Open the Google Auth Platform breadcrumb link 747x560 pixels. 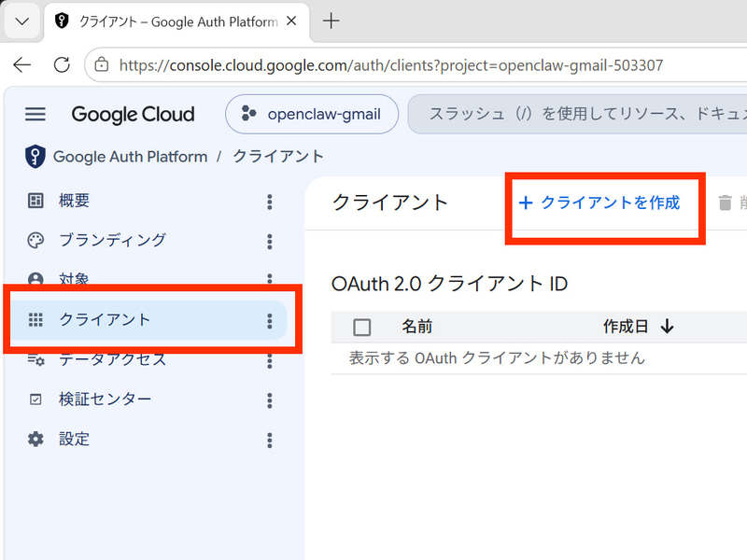130,157
